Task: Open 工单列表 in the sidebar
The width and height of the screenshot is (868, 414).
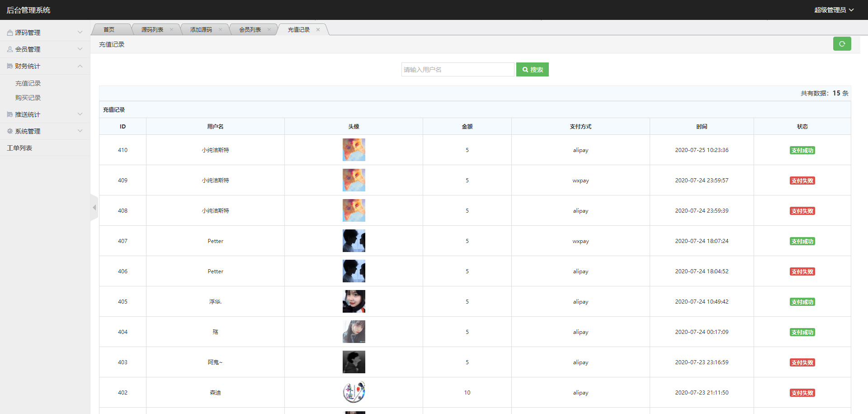Action: pyautogui.click(x=19, y=148)
